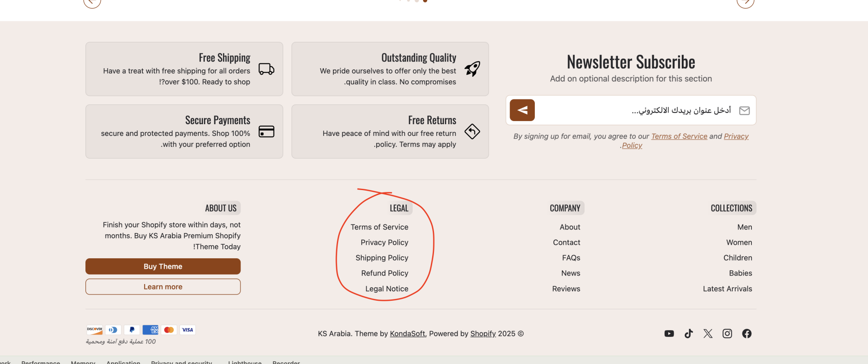Browse the Babies collection link
This screenshot has width=868, height=364.
741,273
